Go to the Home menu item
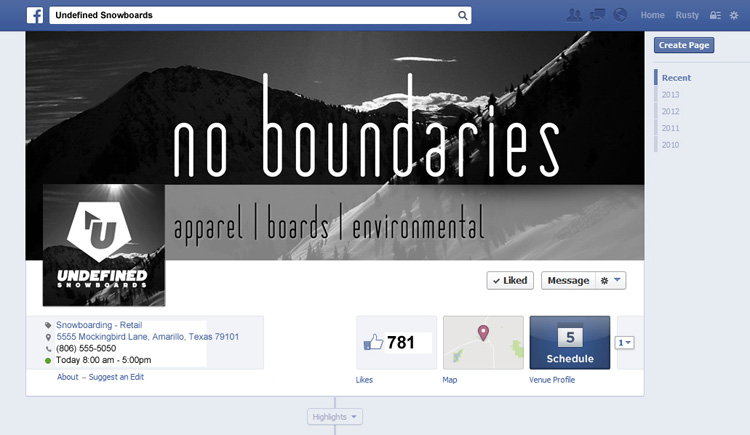 coord(652,15)
